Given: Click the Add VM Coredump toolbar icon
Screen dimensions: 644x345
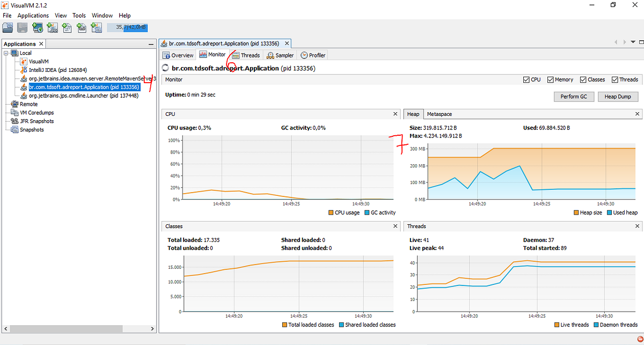Looking at the screenshot, I should (x=67, y=28).
